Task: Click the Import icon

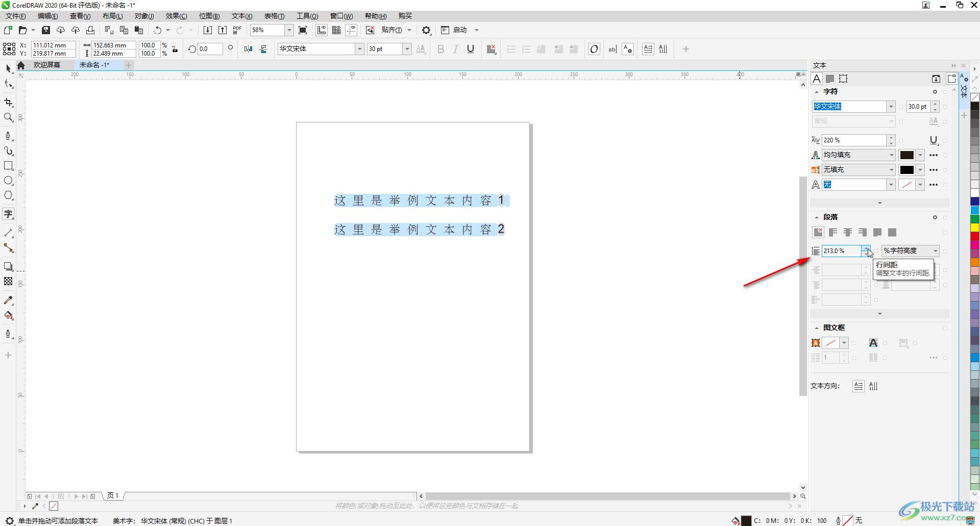Action: [x=208, y=30]
